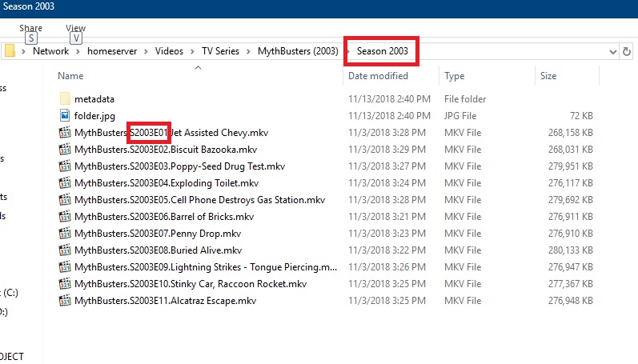638x364 pixels.
Task: Select S2003E10.Stinky Car, Raccoon Rocket.mkv
Action: point(191,284)
